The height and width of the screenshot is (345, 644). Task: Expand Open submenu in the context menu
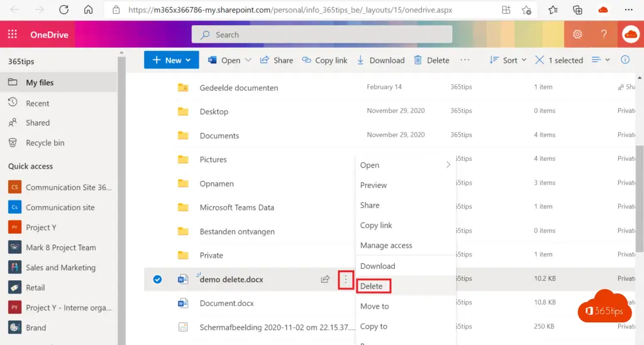point(405,165)
